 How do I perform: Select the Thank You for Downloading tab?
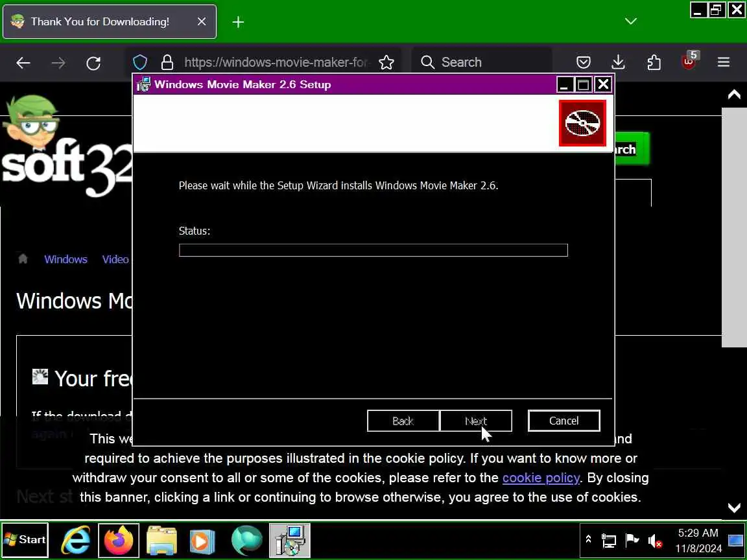(110, 22)
